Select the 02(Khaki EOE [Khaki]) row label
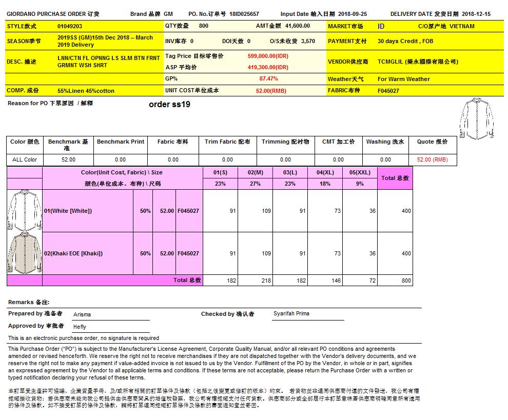Image resolution: width=508 pixels, height=420 pixels. click(x=73, y=253)
